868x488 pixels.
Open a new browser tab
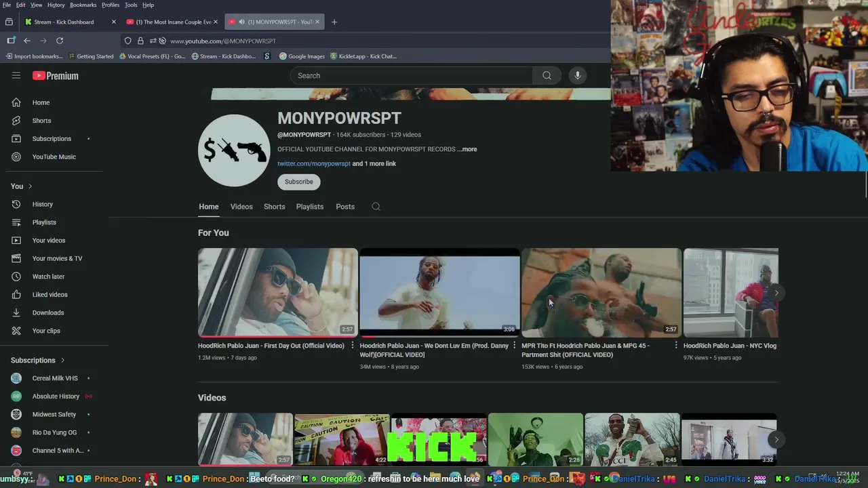[334, 22]
